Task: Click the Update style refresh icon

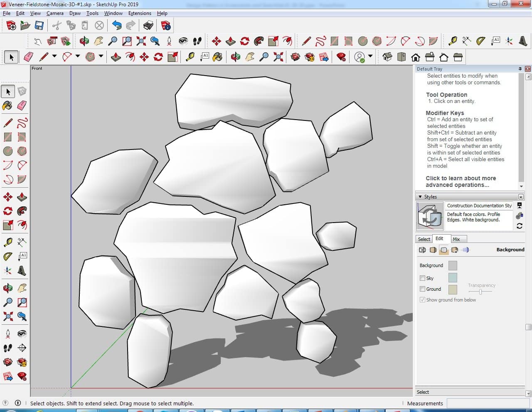Action: coord(519,226)
